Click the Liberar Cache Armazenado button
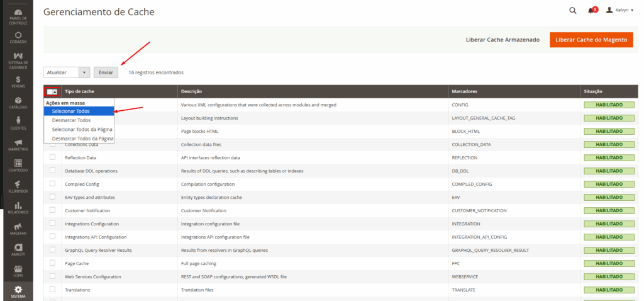644x301 pixels. click(502, 40)
